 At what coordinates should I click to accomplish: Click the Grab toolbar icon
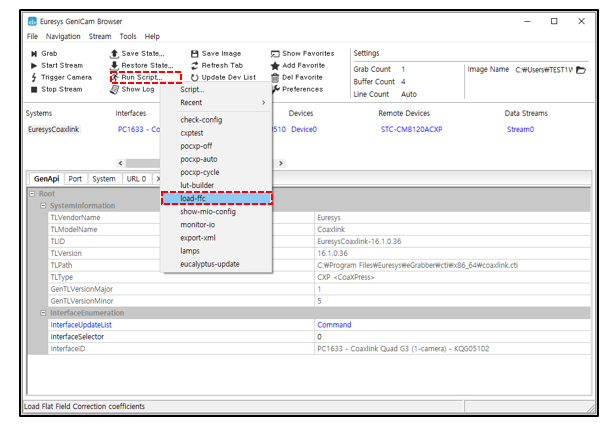[34, 53]
